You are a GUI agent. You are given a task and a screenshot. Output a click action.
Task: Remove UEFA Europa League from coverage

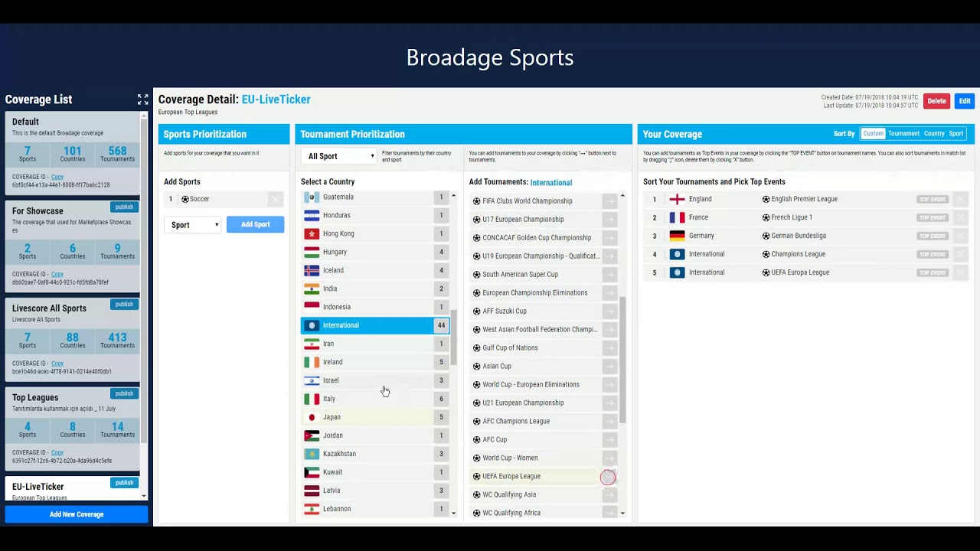960,272
